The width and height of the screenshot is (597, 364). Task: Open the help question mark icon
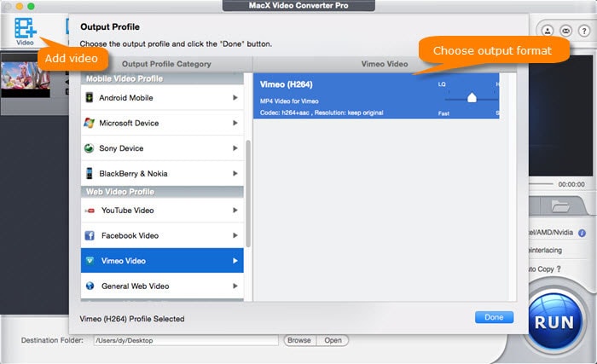pos(584,31)
